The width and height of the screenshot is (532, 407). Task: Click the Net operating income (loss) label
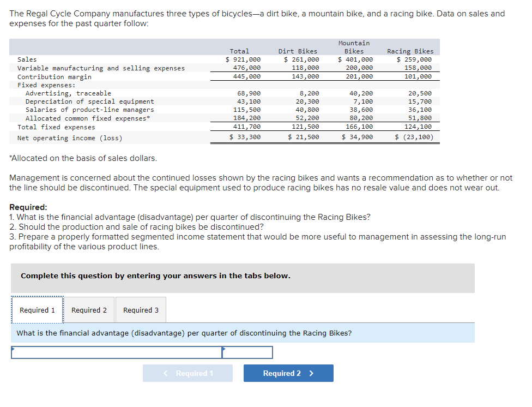(x=70, y=138)
